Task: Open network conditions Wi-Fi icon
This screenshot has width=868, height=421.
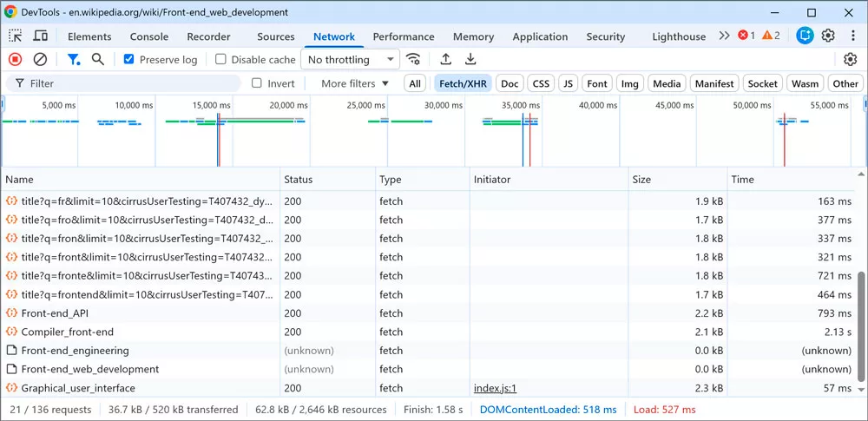Action: tap(413, 59)
